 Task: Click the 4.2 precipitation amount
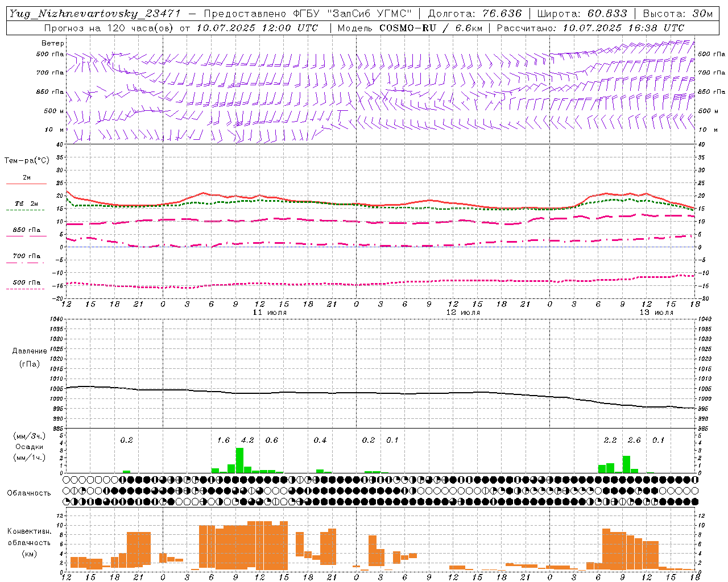tap(247, 440)
